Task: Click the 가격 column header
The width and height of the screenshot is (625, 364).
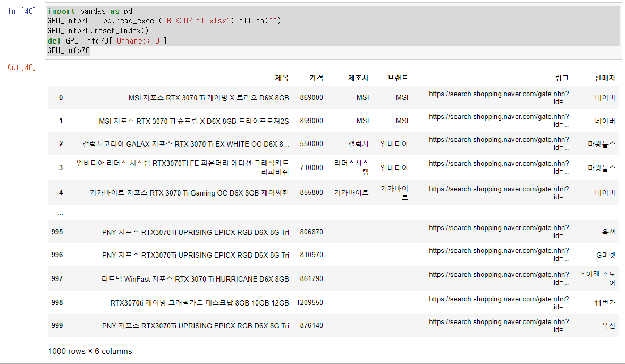Action: coord(316,78)
